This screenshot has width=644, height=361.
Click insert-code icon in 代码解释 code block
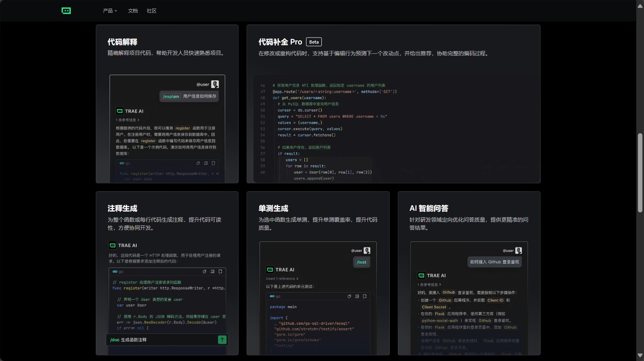click(x=206, y=163)
